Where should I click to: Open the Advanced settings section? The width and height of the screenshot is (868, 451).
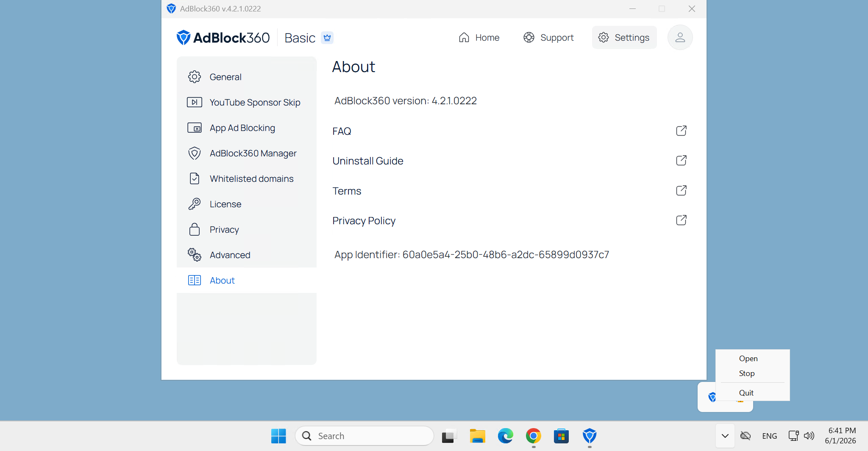click(247, 255)
